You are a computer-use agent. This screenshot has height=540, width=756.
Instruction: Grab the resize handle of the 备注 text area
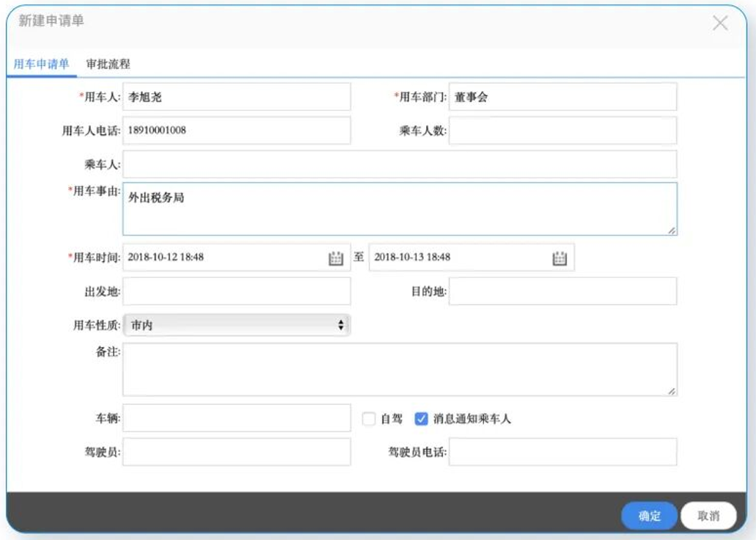[672, 391]
